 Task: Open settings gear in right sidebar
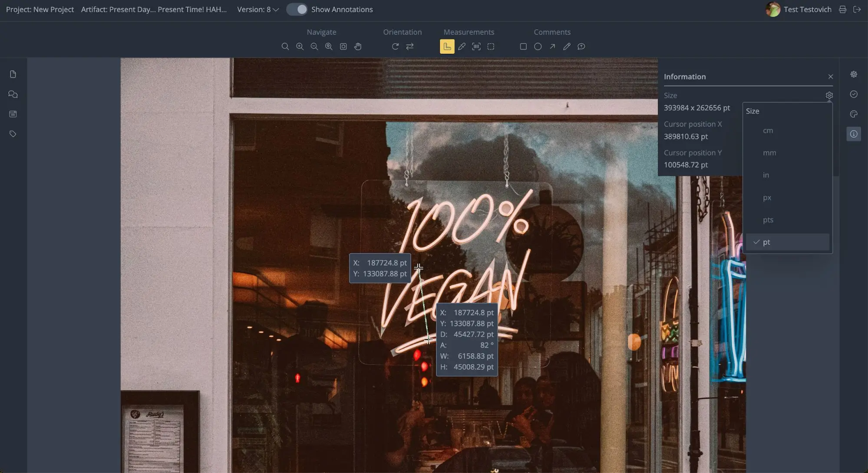coord(854,74)
